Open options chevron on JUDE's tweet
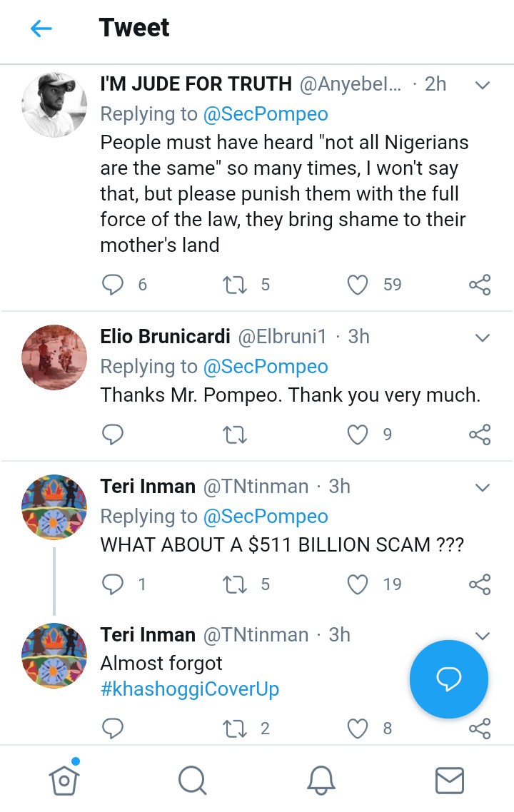 (483, 85)
